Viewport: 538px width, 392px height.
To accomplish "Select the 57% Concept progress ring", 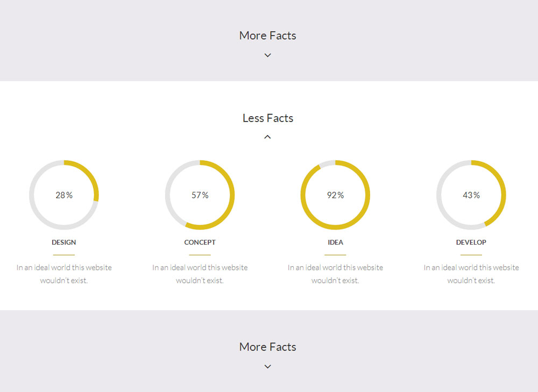I will [200, 195].
